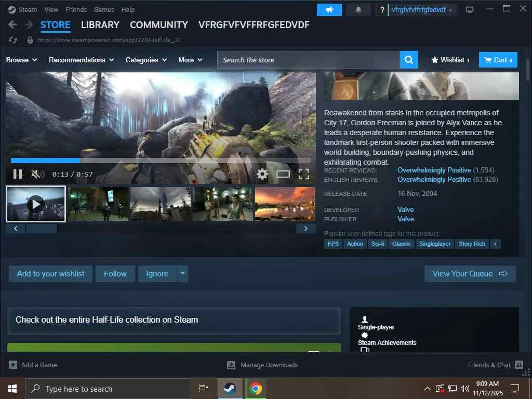Open Task View on the taskbar
The width and height of the screenshot is (532, 399).
point(203,389)
